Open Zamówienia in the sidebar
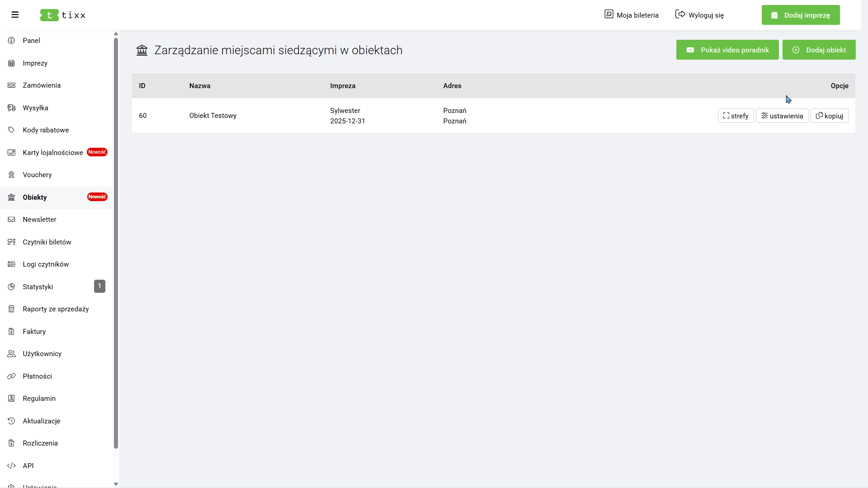 click(x=42, y=85)
